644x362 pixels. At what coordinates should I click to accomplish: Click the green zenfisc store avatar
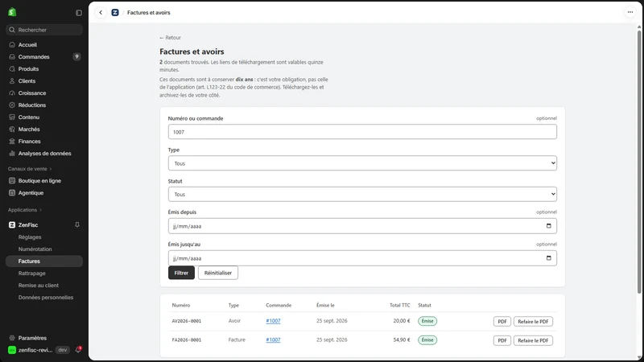click(x=12, y=350)
